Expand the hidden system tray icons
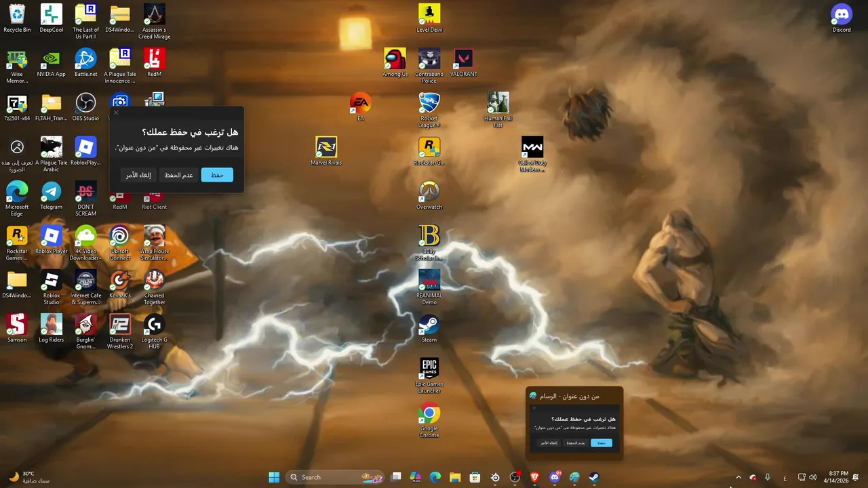Image resolution: width=868 pixels, height=488 pixels. 738,477
